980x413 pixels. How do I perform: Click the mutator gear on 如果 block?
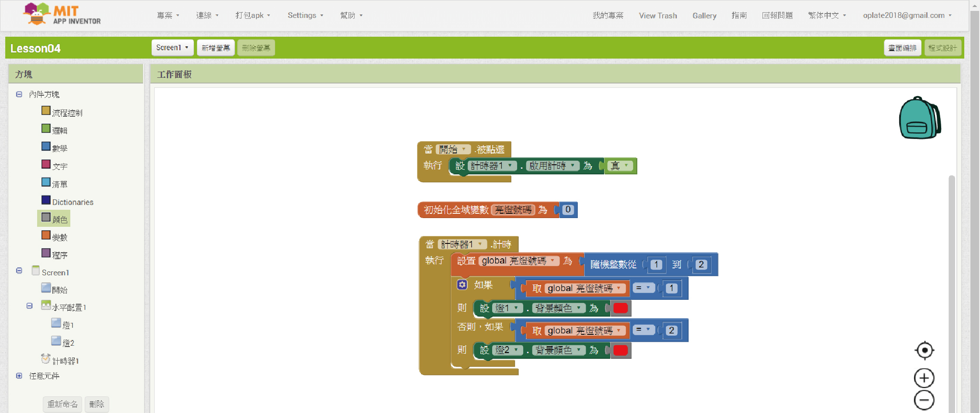462,285
